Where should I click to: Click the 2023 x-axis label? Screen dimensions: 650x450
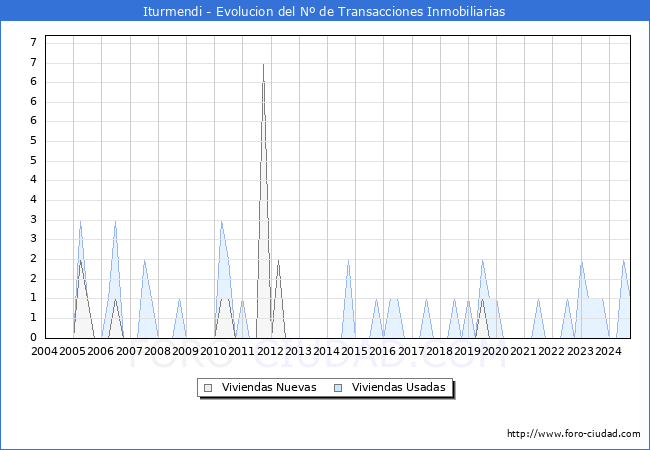580,351
